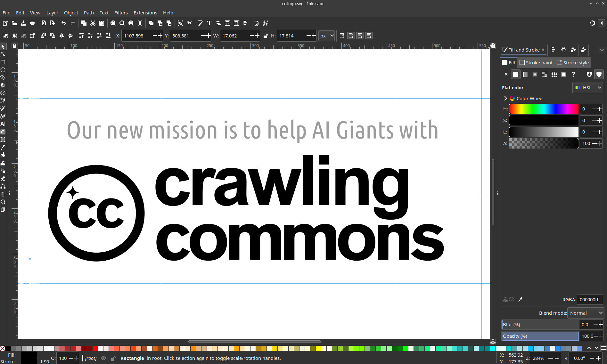Open the Blend mode Normal dropdown
The height and width of the screenshot is (364, 607).
[586, 313]
